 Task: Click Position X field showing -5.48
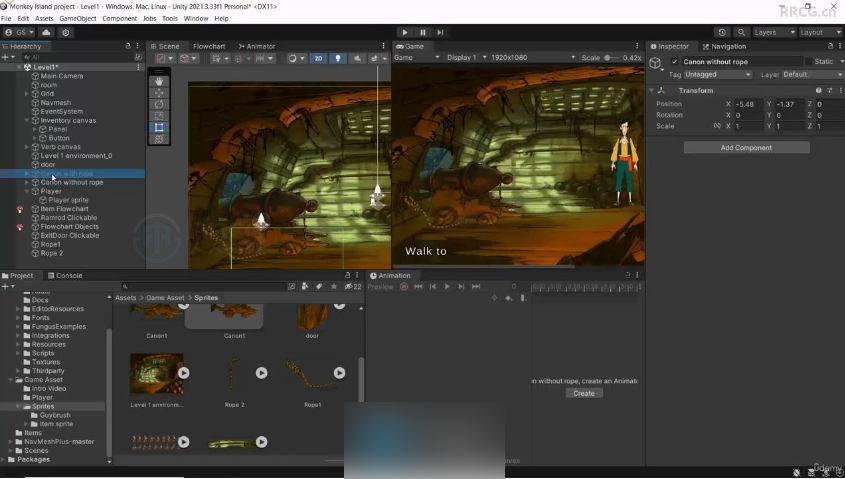pos(749,104)
